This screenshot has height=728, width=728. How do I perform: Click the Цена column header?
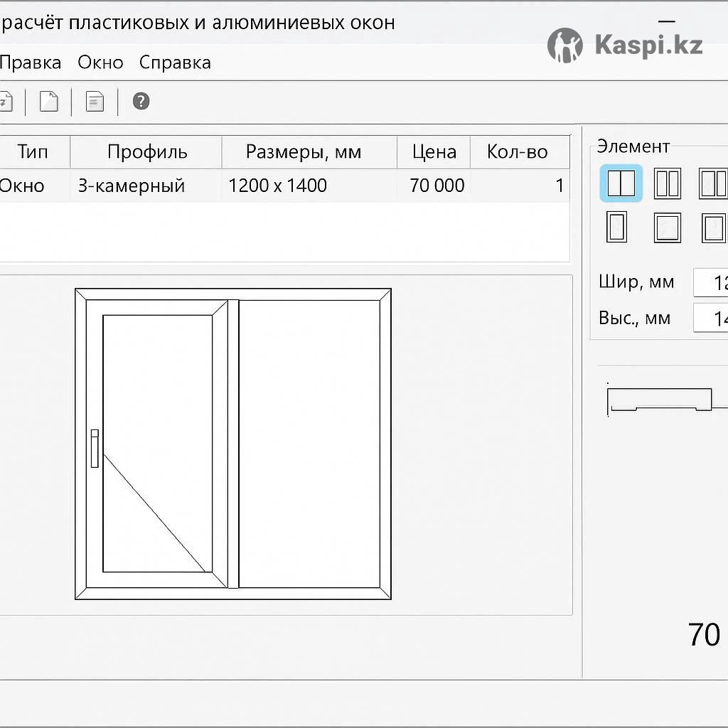click(434, 151)
